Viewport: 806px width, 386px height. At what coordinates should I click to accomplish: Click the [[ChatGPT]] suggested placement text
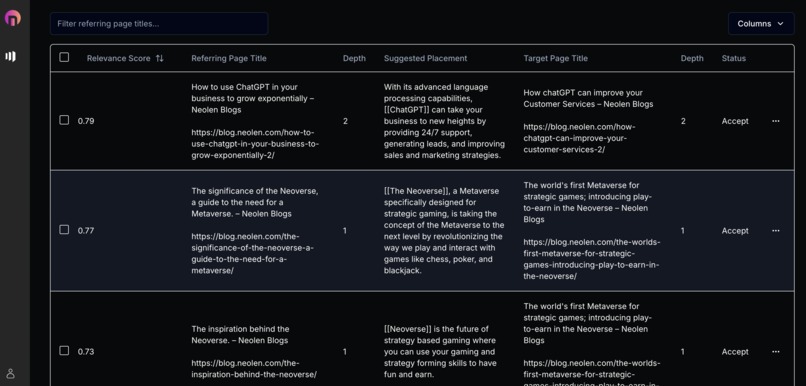click(x=444, y=121)
